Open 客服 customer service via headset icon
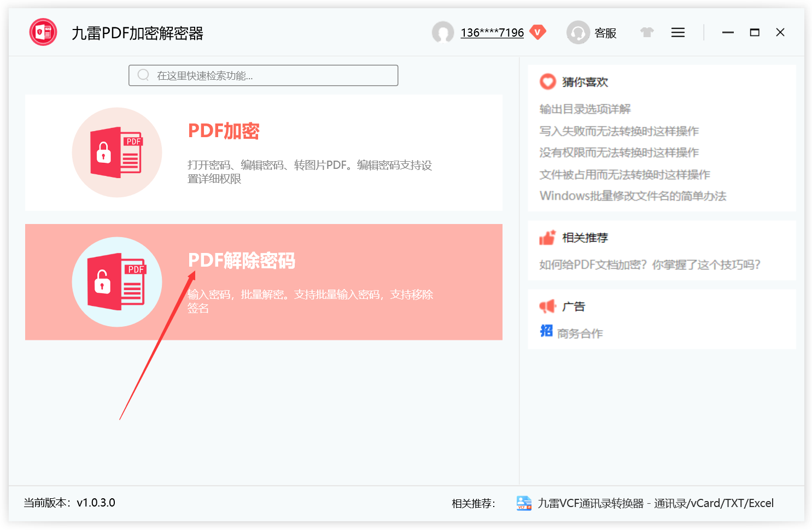 579,33
